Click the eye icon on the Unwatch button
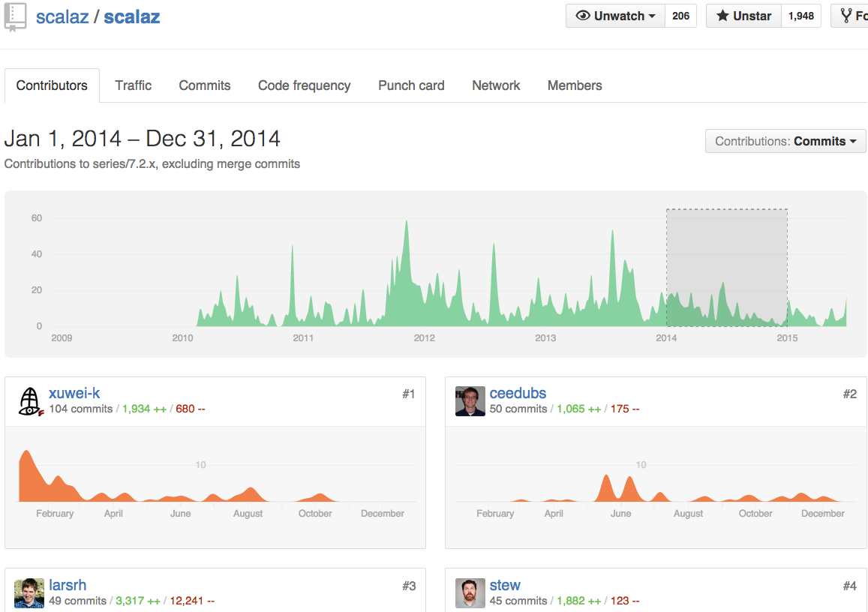This screenshot has height=612, width=868. [x=583, y=16]
